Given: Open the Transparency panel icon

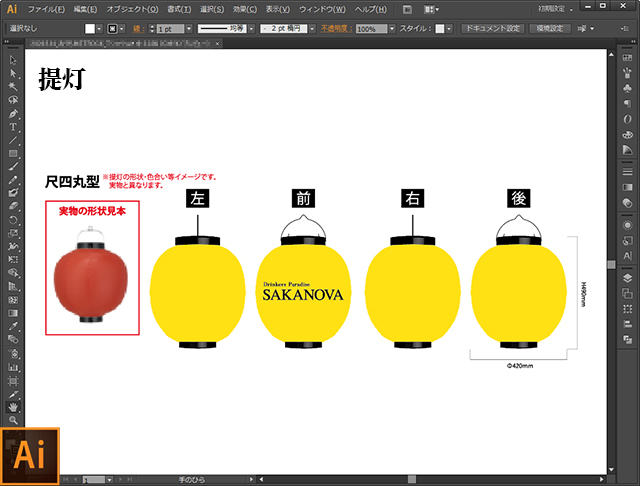Looking at the screenshot, I should [x=627, y=203].
